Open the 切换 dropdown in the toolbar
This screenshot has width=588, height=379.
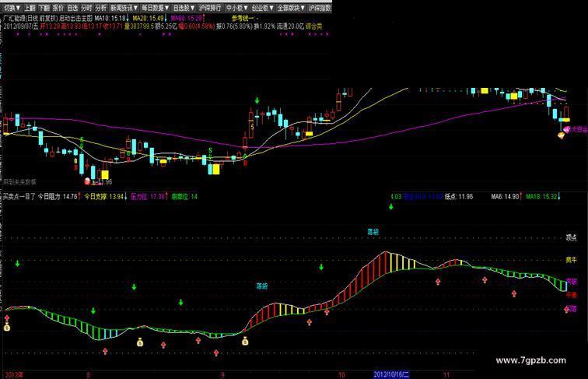(12, 8)
